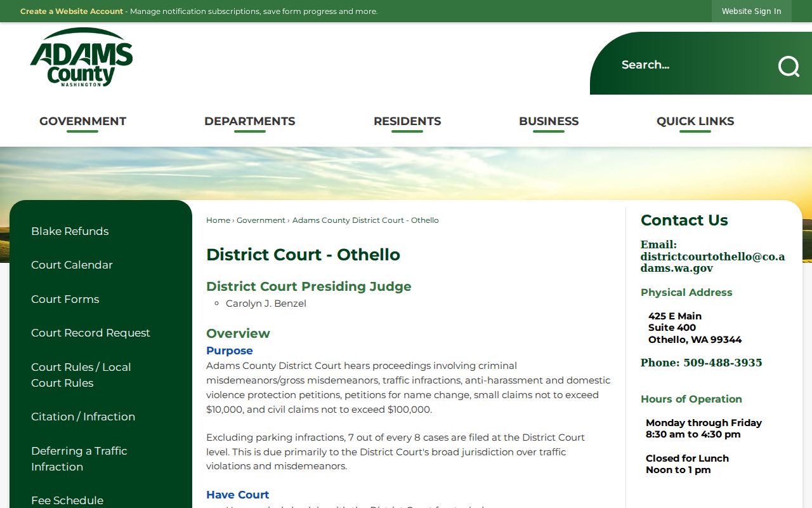Image resolution: width=812 pixels, height=508 pixels.
Task: Open the Departments menu
Action: click(249, 121)
